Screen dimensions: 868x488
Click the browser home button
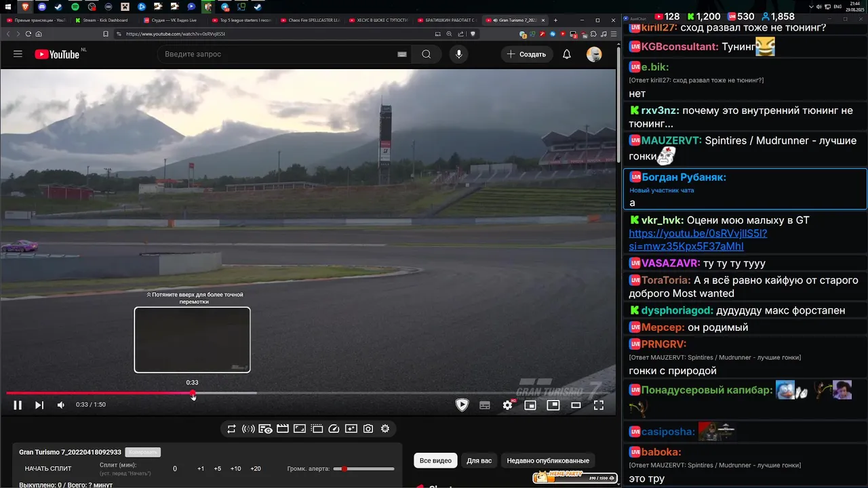tap(39, 34)
